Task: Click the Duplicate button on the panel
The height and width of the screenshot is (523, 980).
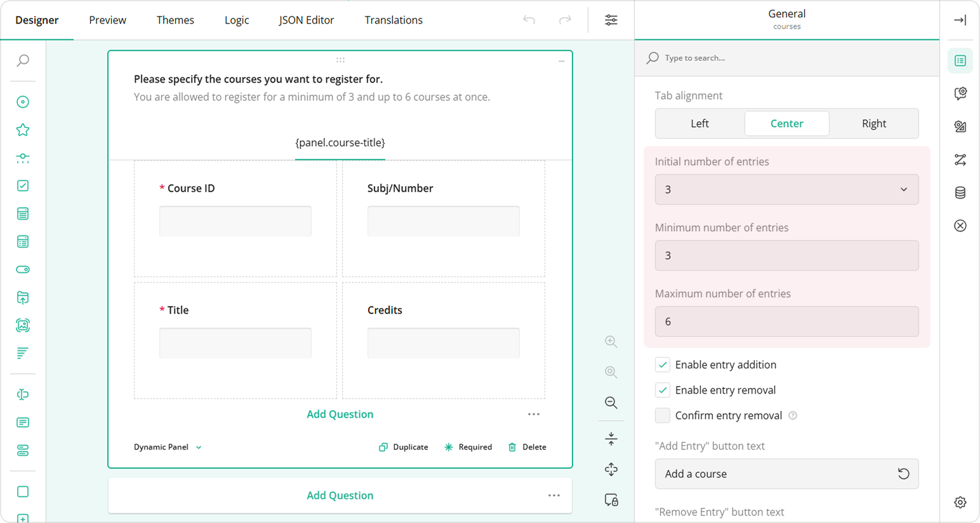Action: pyautogui.click(x=404, y=447)
